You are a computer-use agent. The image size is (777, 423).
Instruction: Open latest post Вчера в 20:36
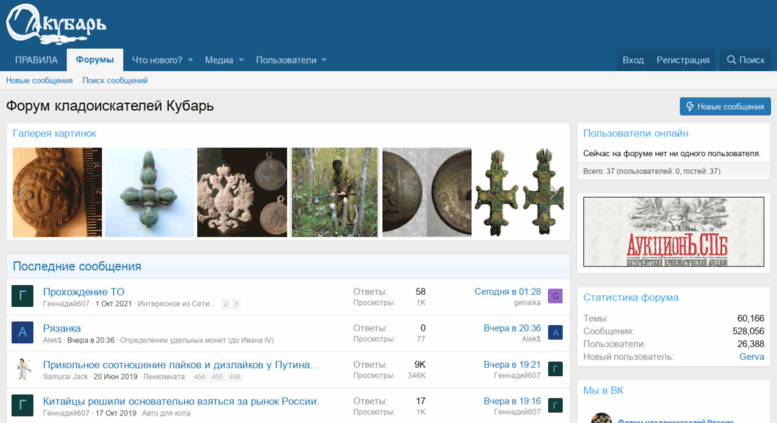[x=512, y=328]
